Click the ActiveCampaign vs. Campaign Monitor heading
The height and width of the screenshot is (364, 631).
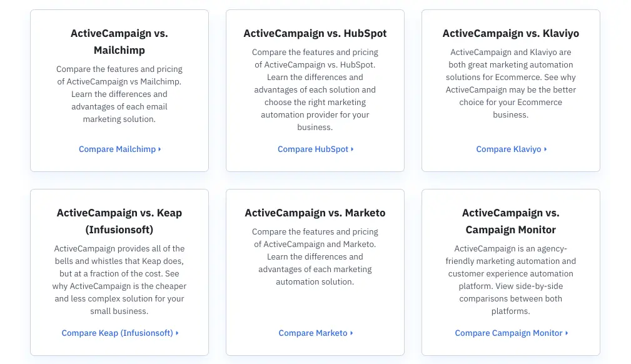point(511,221)
